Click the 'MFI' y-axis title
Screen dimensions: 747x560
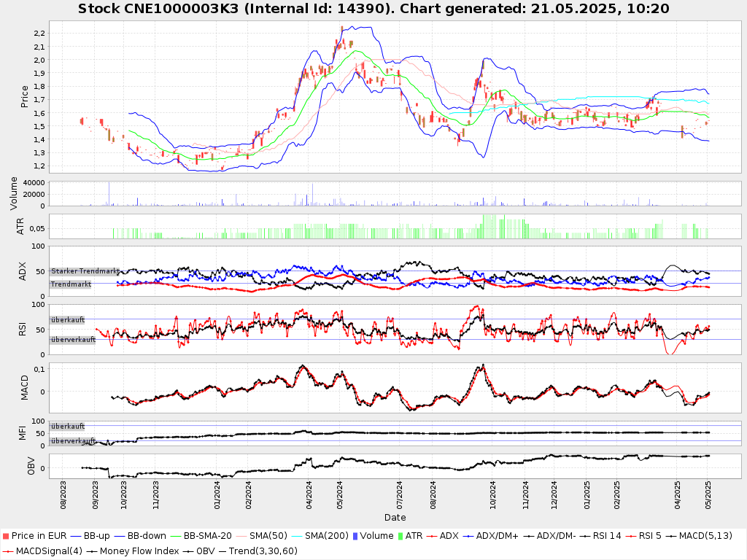(23, 433)
